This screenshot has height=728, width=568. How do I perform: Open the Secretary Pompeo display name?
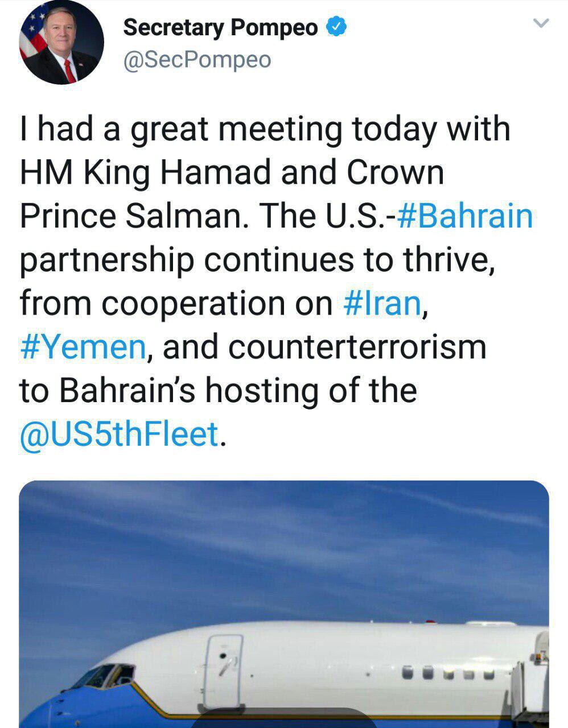coord(220,27)
